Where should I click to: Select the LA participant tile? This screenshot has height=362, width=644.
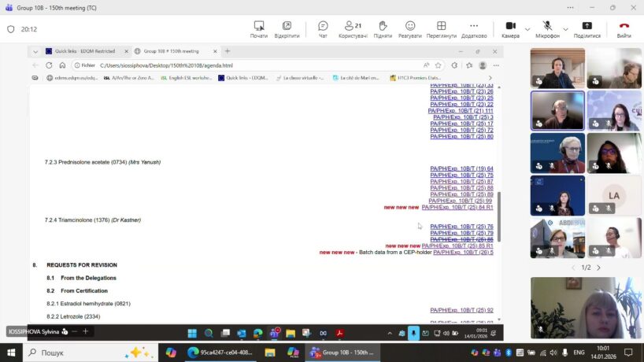[x=614, y=195]
